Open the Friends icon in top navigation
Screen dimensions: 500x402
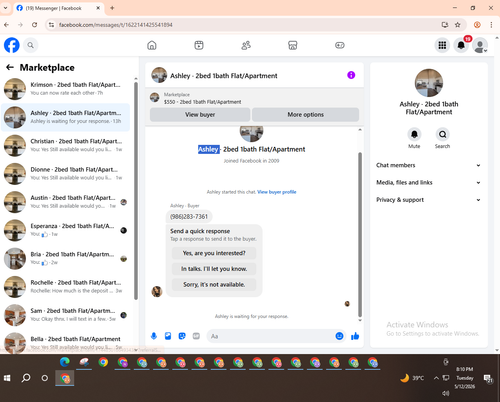click(x=246, y=45)
